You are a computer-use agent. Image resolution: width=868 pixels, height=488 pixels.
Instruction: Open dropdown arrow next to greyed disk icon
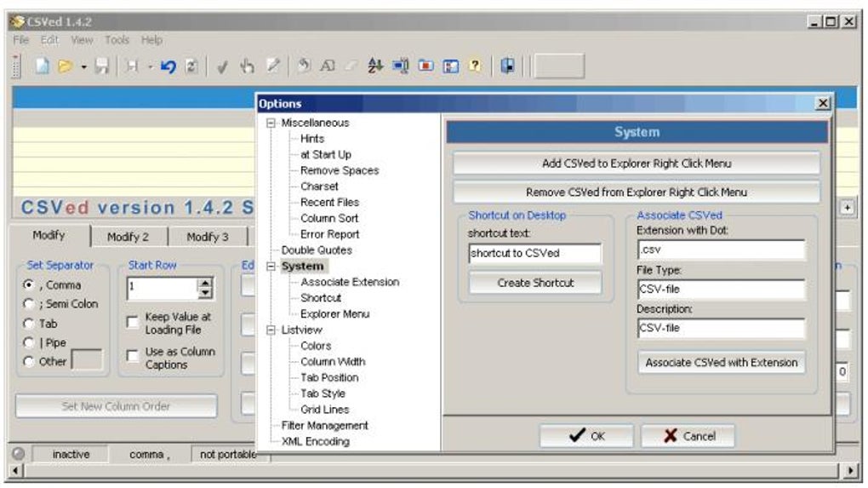click(x=150, y=67)
